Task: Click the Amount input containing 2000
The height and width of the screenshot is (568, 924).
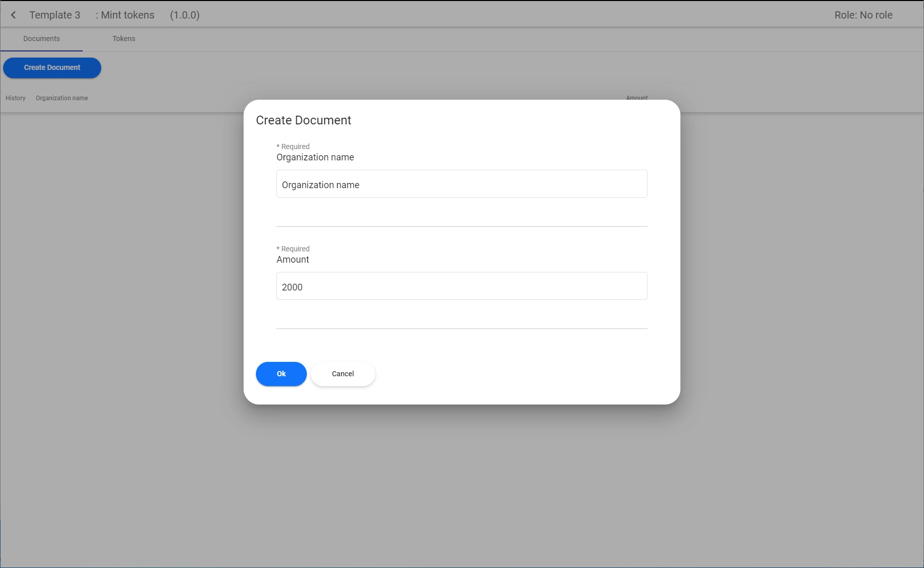Action: pyautogui.click(x=461, y=286)
